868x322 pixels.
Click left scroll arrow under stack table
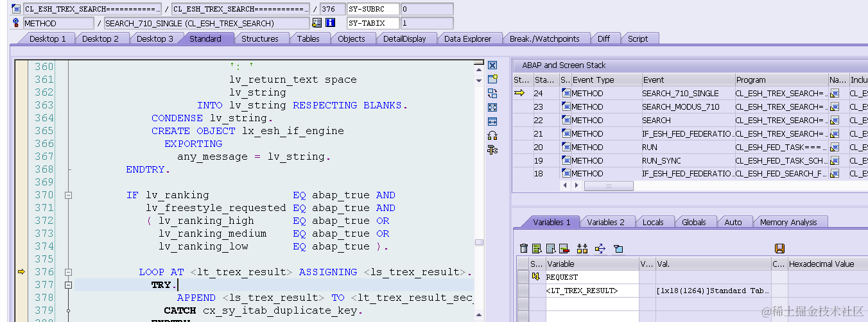pos(566,185)
